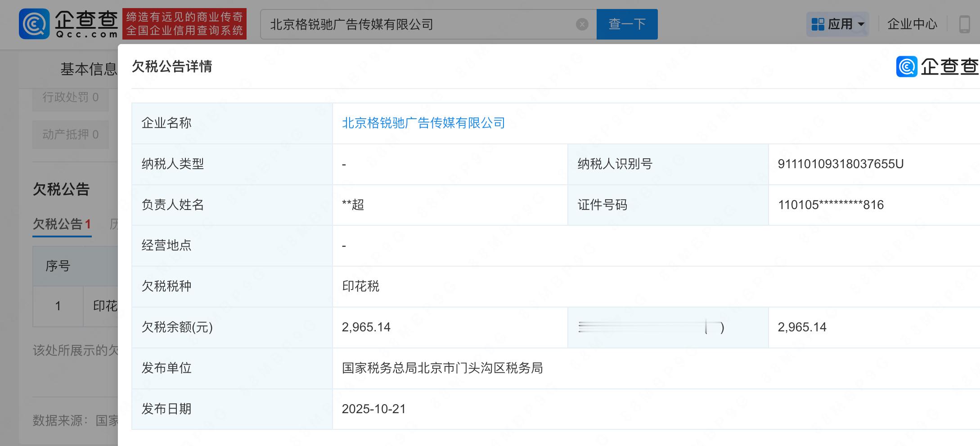Click the 经营地点 label cell
This screenshot has width=980, height=446.
[232, 245]
